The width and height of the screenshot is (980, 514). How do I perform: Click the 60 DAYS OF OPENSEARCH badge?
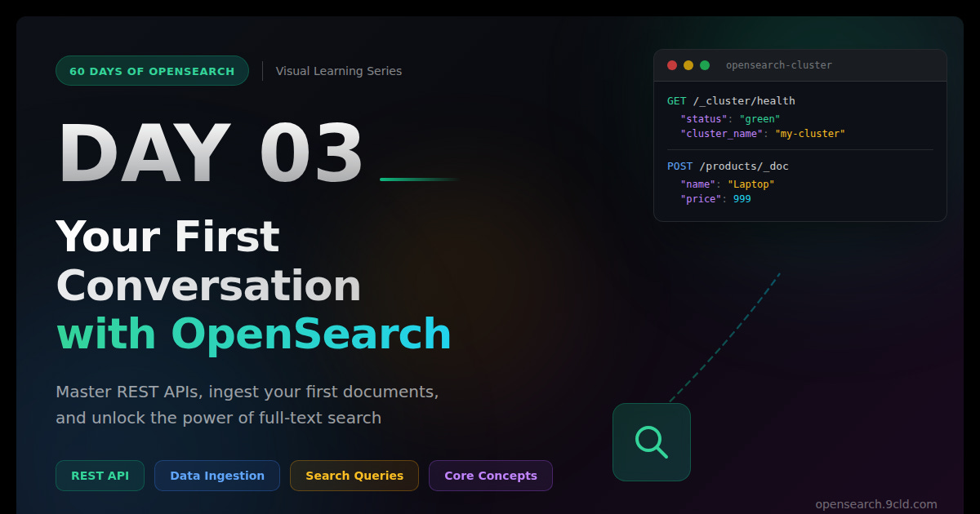152,71
